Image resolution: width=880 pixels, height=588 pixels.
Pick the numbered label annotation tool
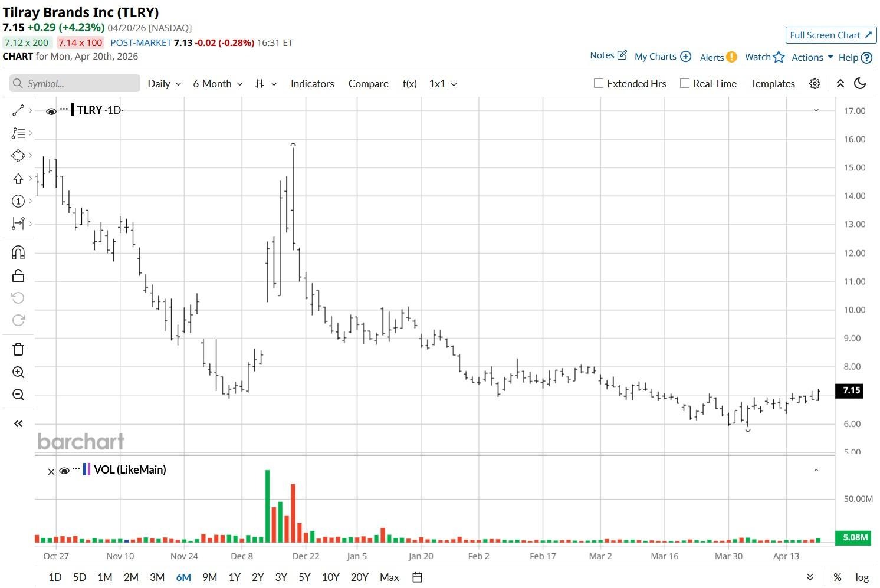click(18, 201)
